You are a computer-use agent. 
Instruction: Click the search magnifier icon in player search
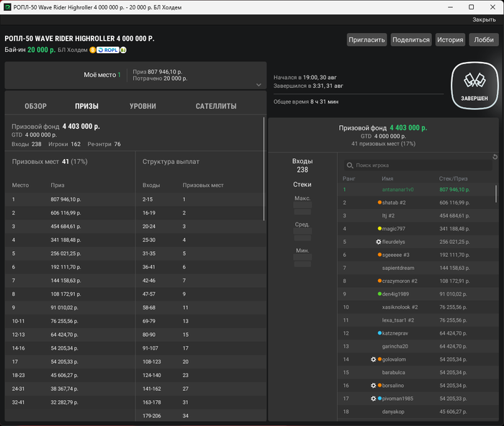tap(350, 166)
